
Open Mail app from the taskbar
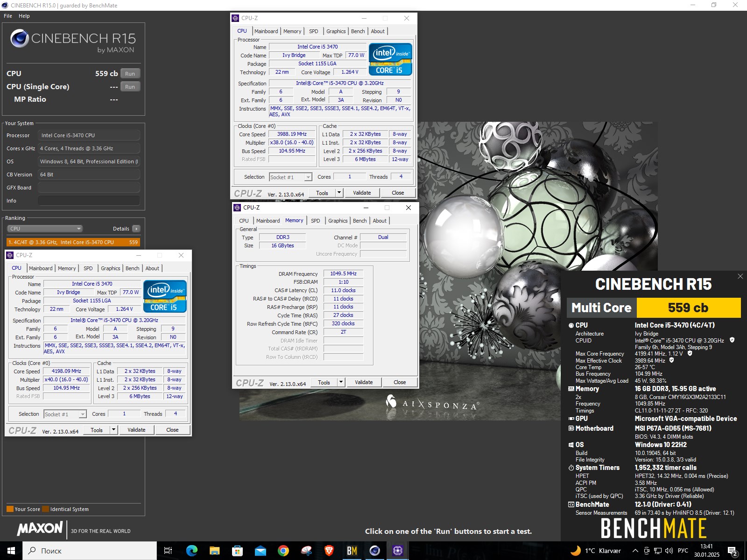(x=260, y=551)
